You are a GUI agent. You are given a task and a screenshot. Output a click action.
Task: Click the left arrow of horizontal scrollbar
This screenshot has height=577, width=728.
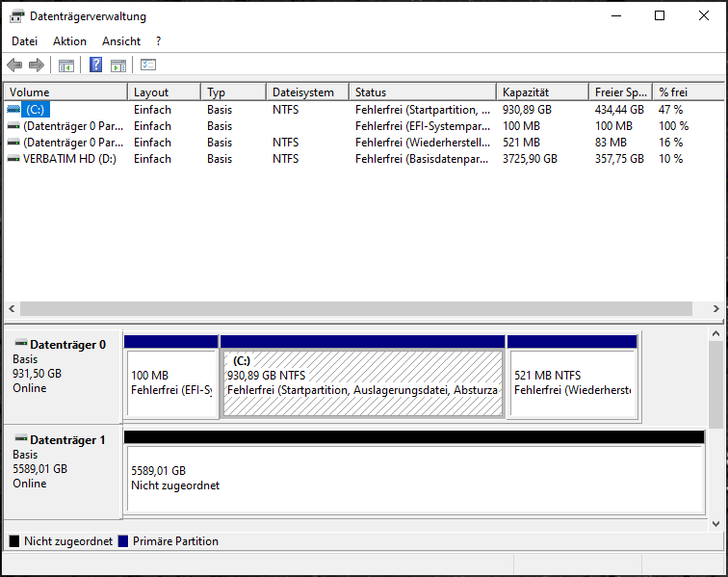click(x=12, y=308)
